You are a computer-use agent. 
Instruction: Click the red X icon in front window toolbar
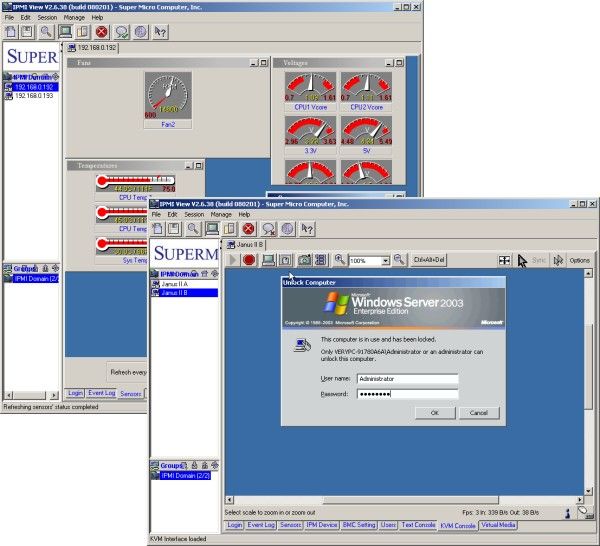(x=248, y=229)
